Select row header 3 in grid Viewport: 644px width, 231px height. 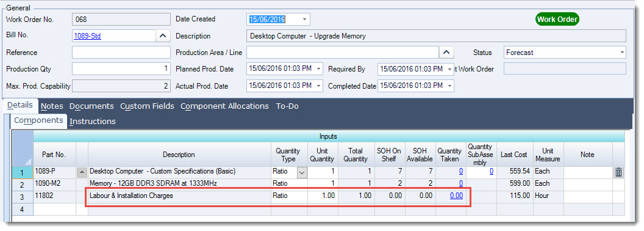coord(22,197)
